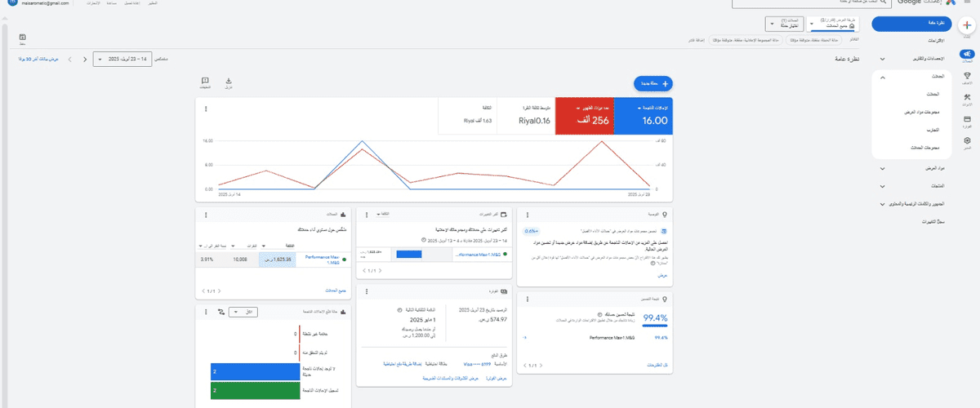The width and height of the screenshot is (980, 408).
Task: Open the Goals trophy icon in the side rail
Action: point(967,78)
